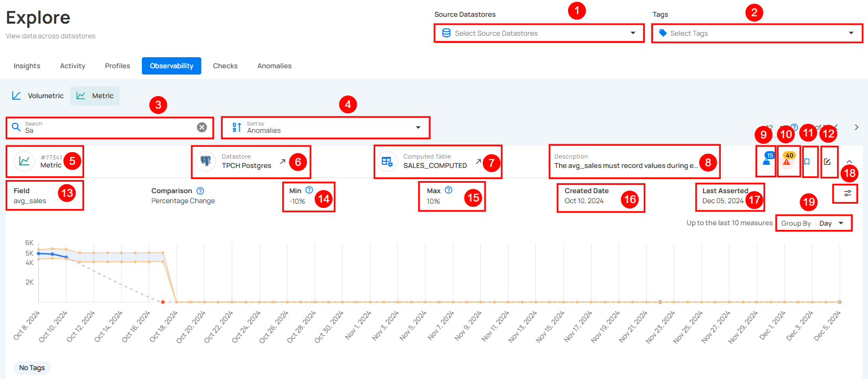Open the chart settings sliders icon
Screen dimensions: 868x379
848,194
